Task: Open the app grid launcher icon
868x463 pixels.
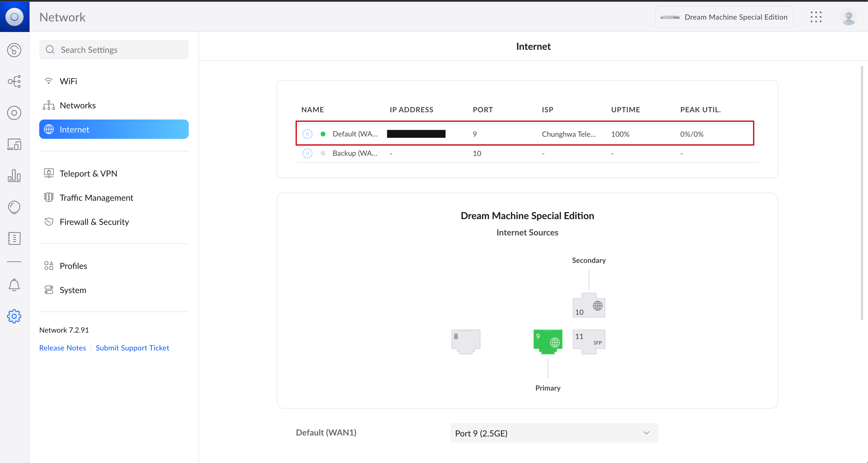Action: 816,17
